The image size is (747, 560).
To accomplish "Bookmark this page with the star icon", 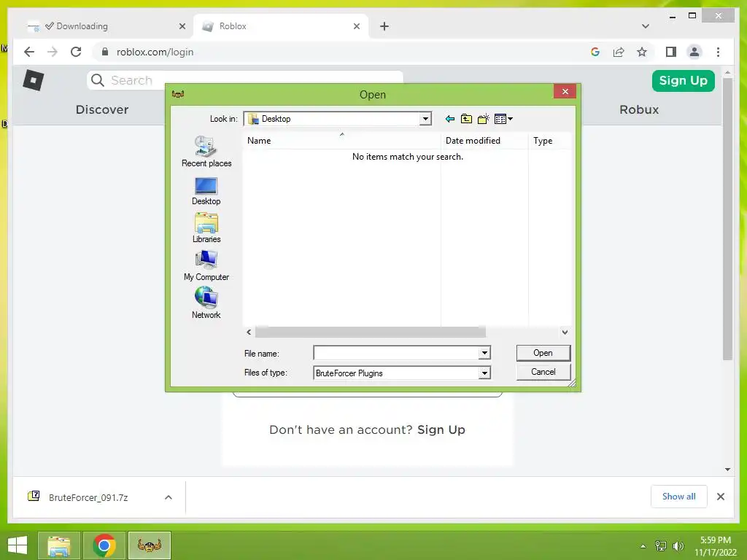I will (642, 52).
